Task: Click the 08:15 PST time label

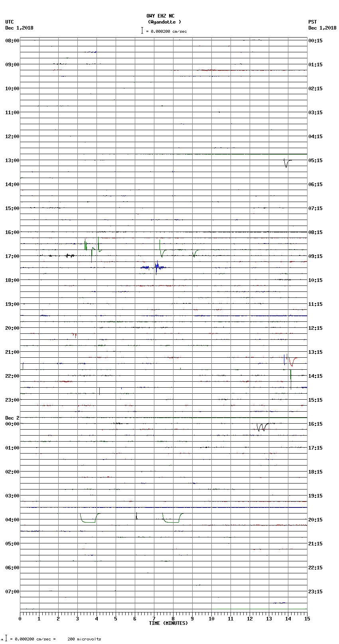Action: click(x=315, y=232)
